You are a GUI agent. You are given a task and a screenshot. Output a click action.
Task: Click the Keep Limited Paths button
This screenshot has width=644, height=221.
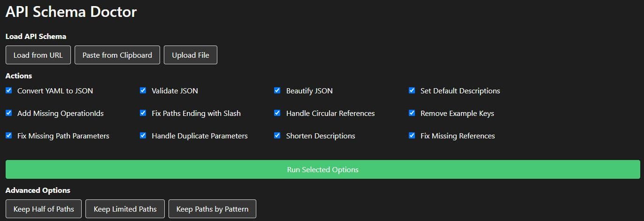pos(125,209)
